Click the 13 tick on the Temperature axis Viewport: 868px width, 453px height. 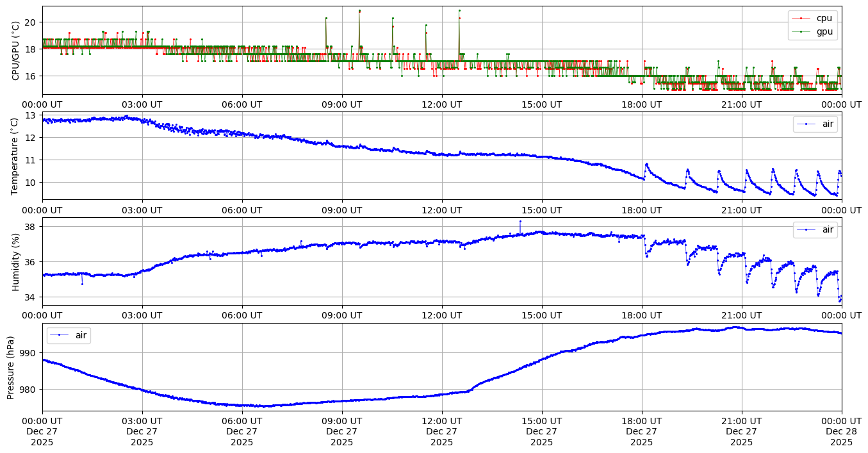click(31, 115)
